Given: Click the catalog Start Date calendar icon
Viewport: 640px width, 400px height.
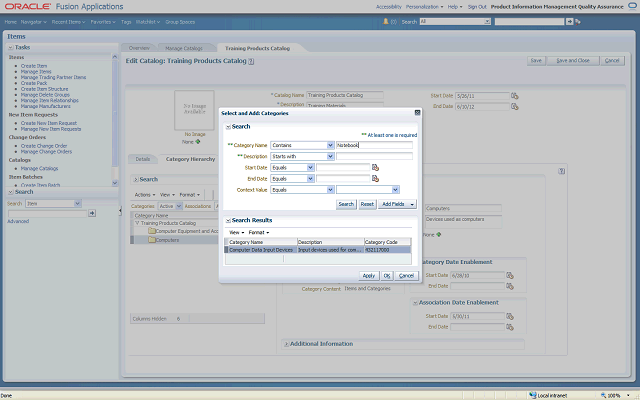Looking at the screenshot, I should (515, 96).
